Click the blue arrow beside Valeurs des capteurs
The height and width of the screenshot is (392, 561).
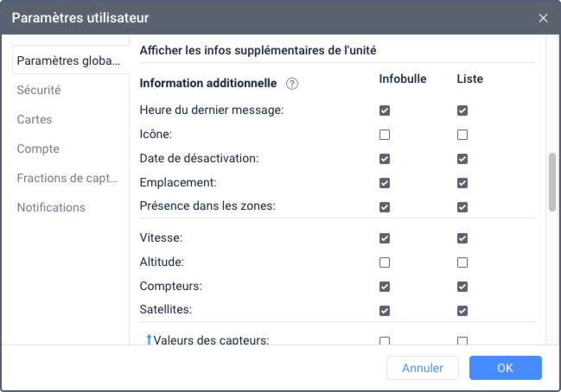click(x=149, y=339)
